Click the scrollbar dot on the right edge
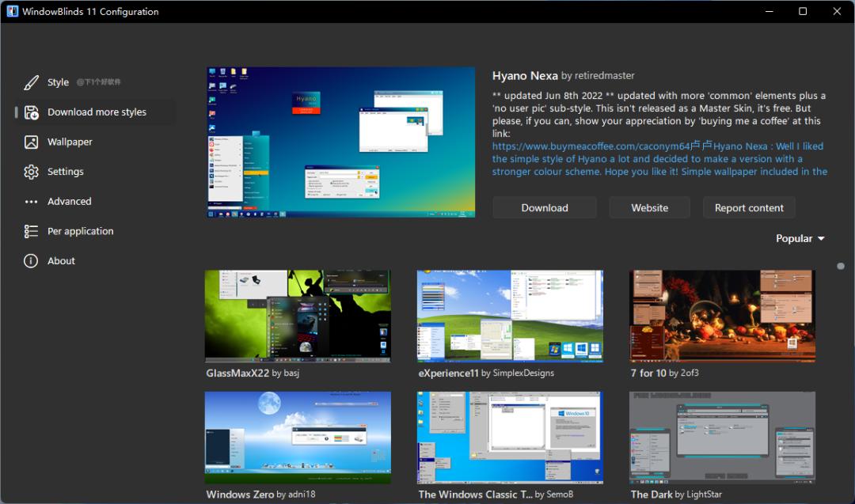The width and height of the screenshot is (855, 504). tap(841, 267)
